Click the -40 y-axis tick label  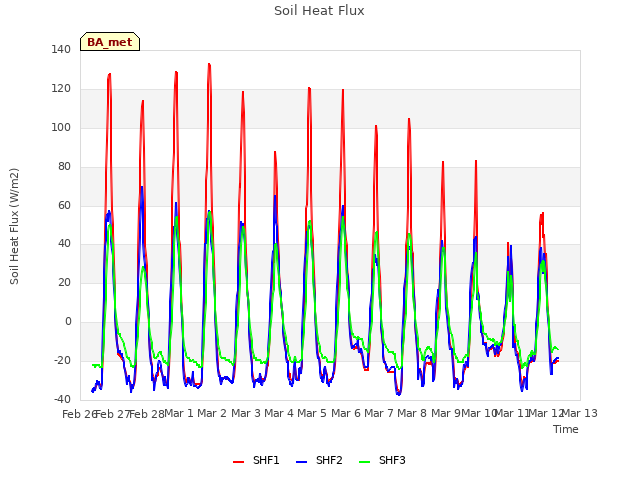[x=62, y=399]
